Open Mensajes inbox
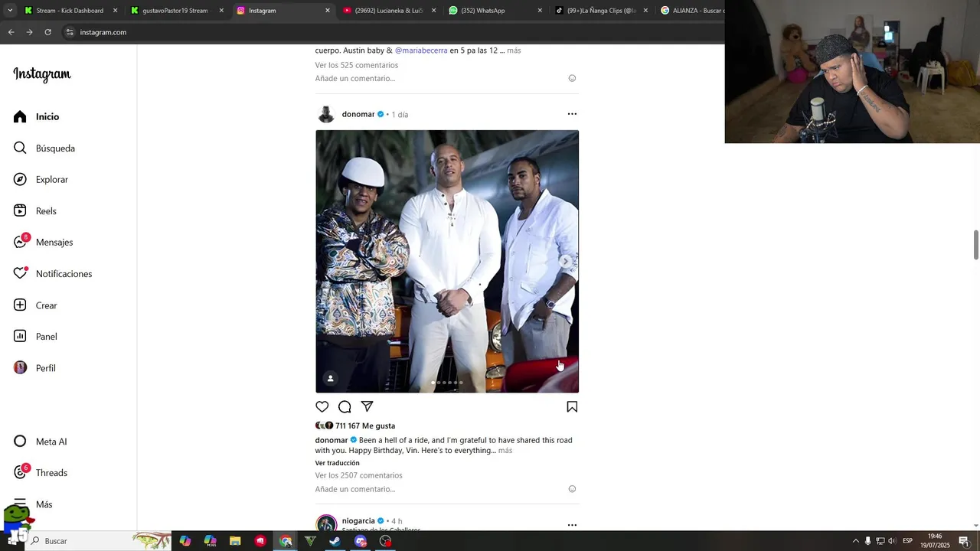The image size is (980, 551). [44, 242]
